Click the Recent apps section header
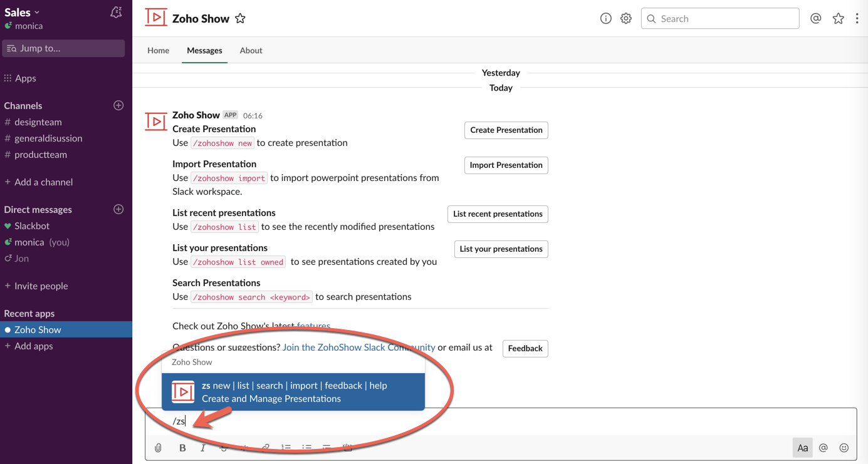The width and height of the screenshot is (868, 464). 29,314
